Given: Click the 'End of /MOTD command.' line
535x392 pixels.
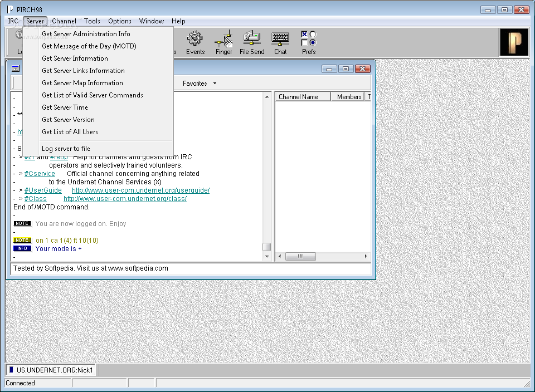Looking at the screenshot, I should (x=51, y=207).
